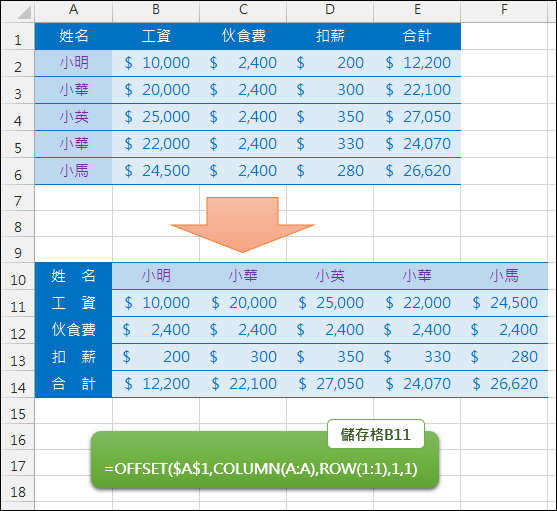Select the $280 cell in row 6
This screenshot has height=511, width=557.
tap(330, 171)
